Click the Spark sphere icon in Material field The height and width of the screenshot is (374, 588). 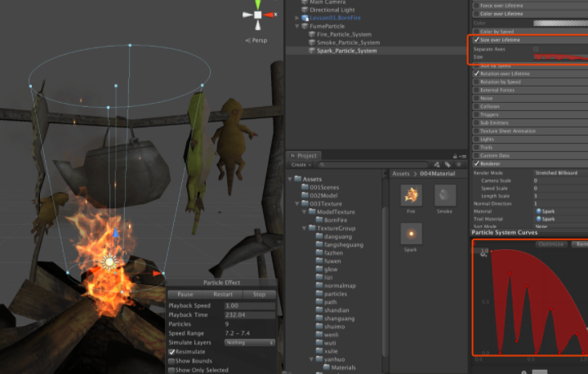click(x=538, y=211)
